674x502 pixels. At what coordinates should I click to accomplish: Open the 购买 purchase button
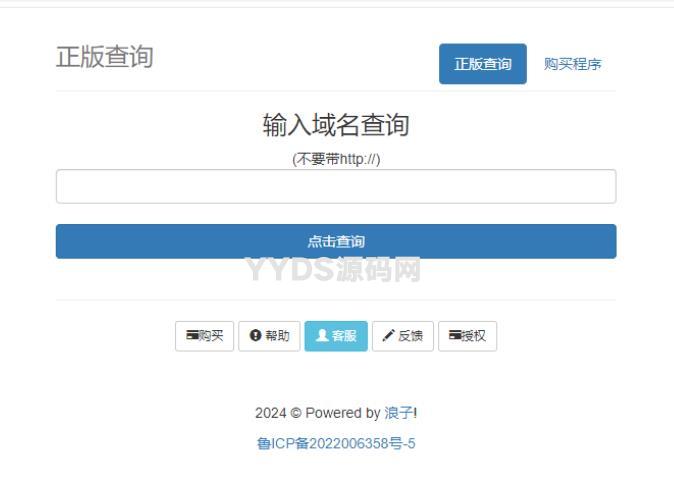(205, 336)
